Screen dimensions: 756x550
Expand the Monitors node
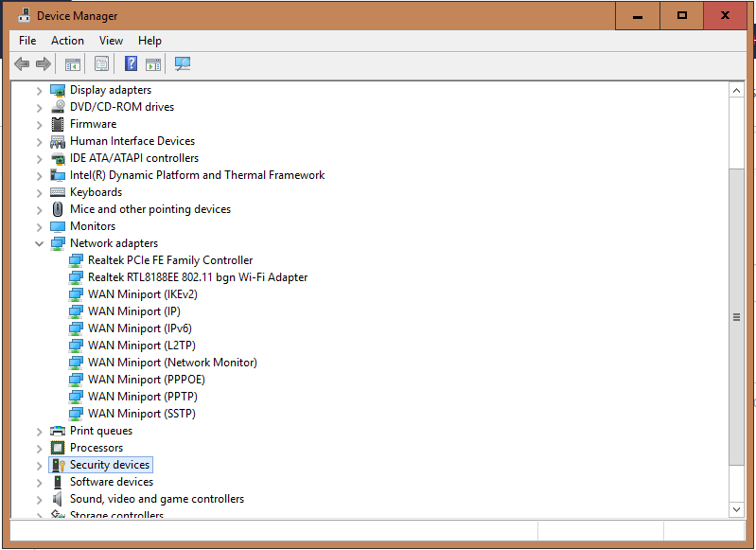pyautogui.click(x=39, y=227)
